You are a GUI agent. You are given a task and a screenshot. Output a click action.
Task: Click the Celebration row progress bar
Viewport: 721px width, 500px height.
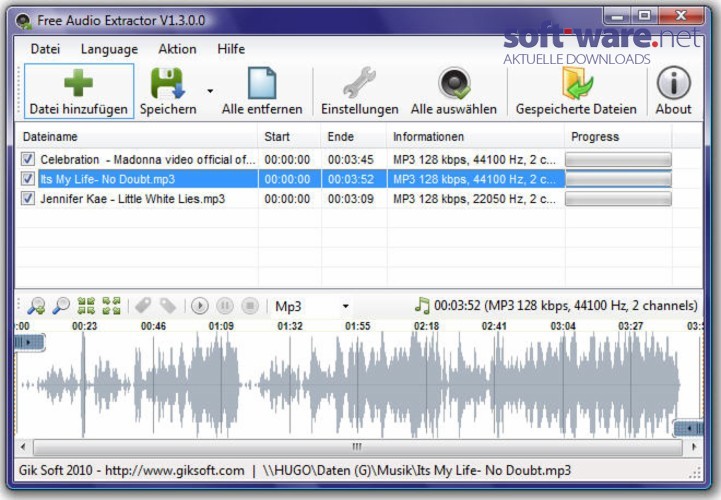coord(618,160)
